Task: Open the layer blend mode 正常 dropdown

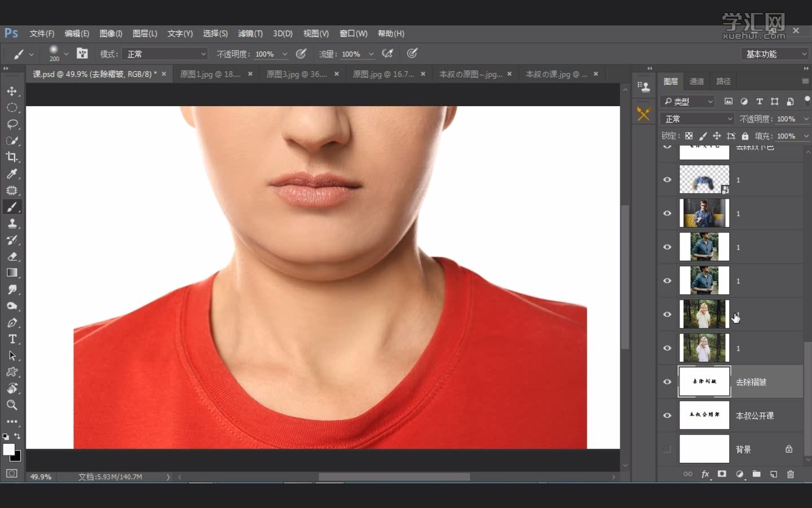Action: click(697, 119)
